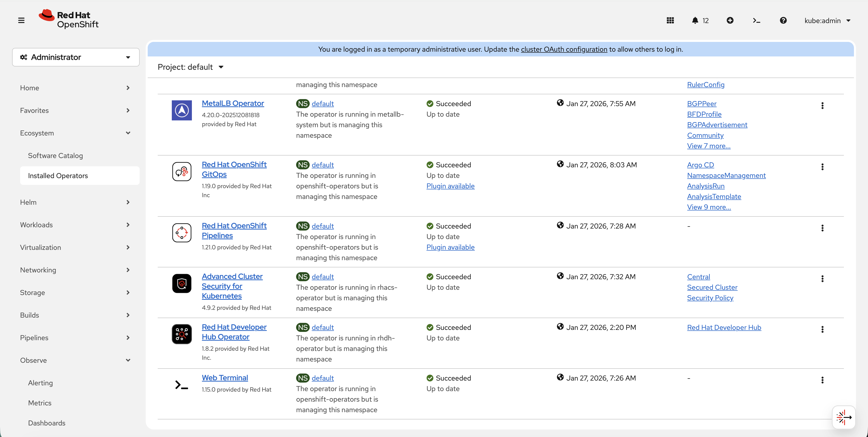Select the Advanced Cluster Security operator icon
Image resolution: width=868 pixels, height=437 pixels.
(182, 283)
